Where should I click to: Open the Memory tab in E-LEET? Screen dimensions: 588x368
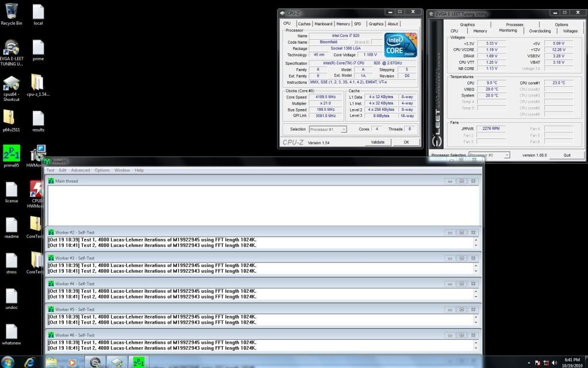tap(479, 31)
